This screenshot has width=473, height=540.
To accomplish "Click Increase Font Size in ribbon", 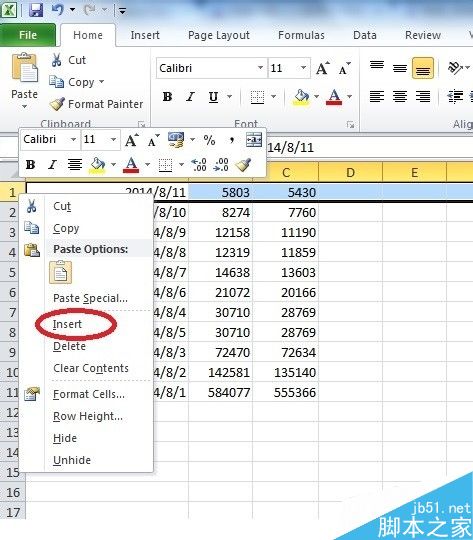I will click(323, 68).
